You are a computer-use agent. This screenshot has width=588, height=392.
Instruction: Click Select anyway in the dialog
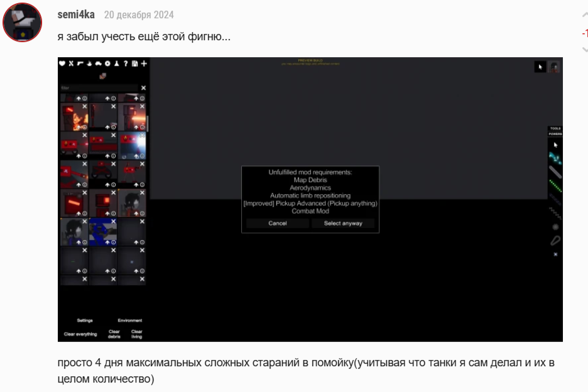click(x=343, y=223)
